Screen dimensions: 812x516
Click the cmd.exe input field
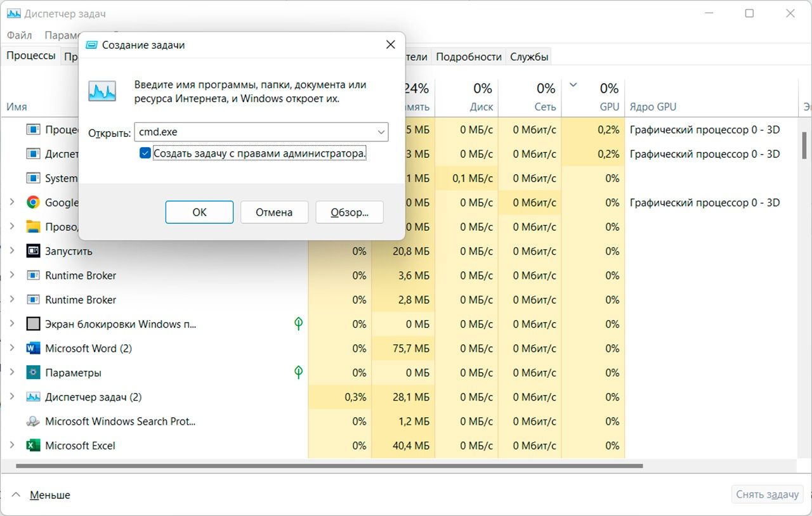click(254, 132)
